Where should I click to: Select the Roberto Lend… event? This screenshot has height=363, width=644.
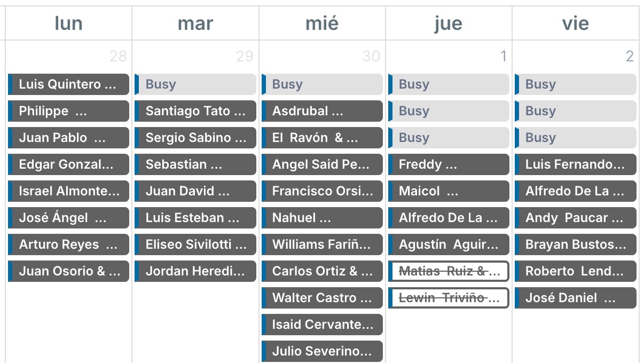click(576, 271)
